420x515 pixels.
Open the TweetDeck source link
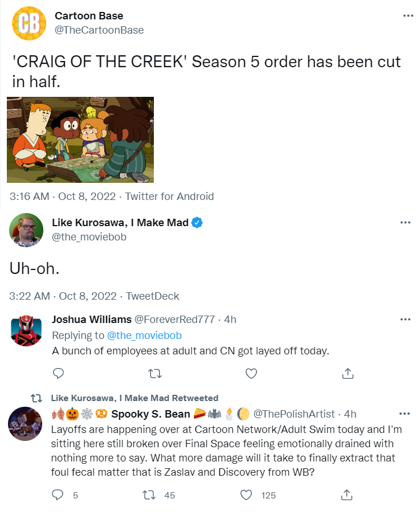pyautogui.click(x=152, y=296)
